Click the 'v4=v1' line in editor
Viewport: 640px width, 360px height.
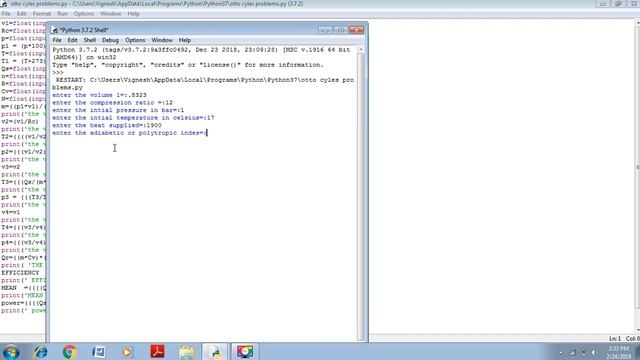click(10, 212)
